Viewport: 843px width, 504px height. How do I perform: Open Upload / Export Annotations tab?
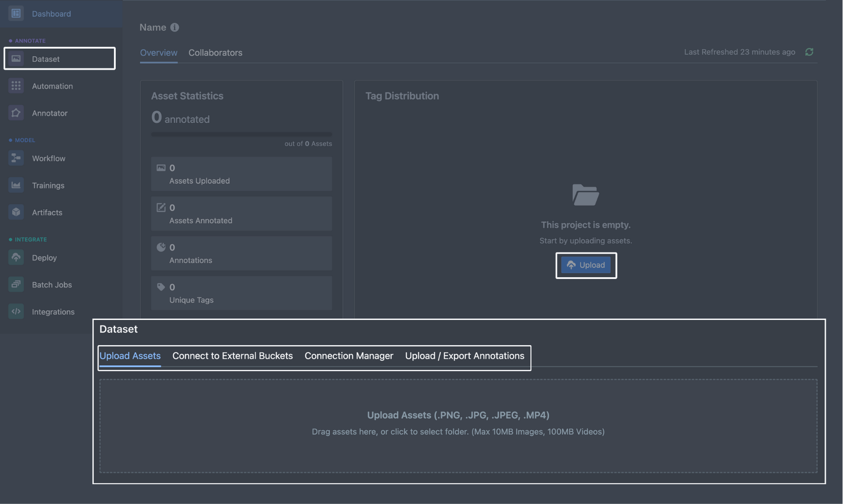pos(464,355)
